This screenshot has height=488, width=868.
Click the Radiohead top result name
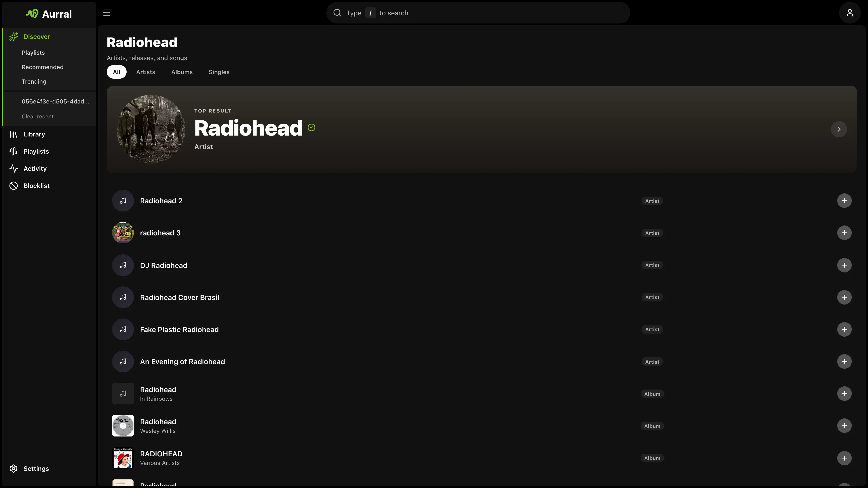pos(248,128)
